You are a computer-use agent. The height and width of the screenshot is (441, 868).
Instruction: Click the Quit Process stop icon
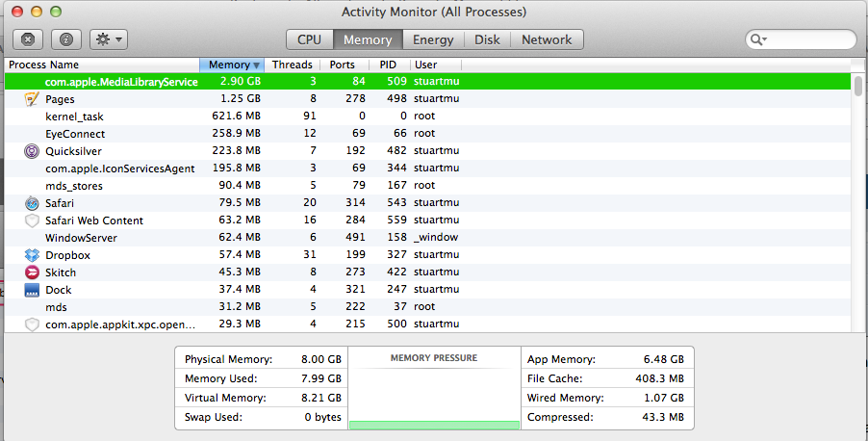tap(28, 39)
